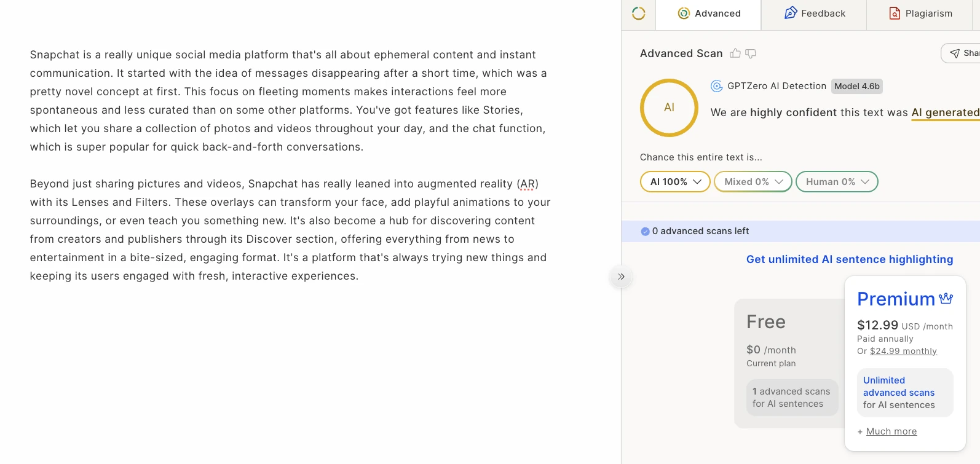
Task: Click '0 advanced scans left' text
Action: (700, 231)
